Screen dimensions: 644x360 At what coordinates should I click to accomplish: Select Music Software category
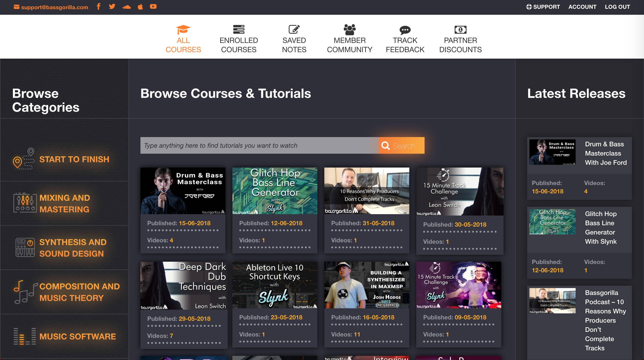(78, 336)
